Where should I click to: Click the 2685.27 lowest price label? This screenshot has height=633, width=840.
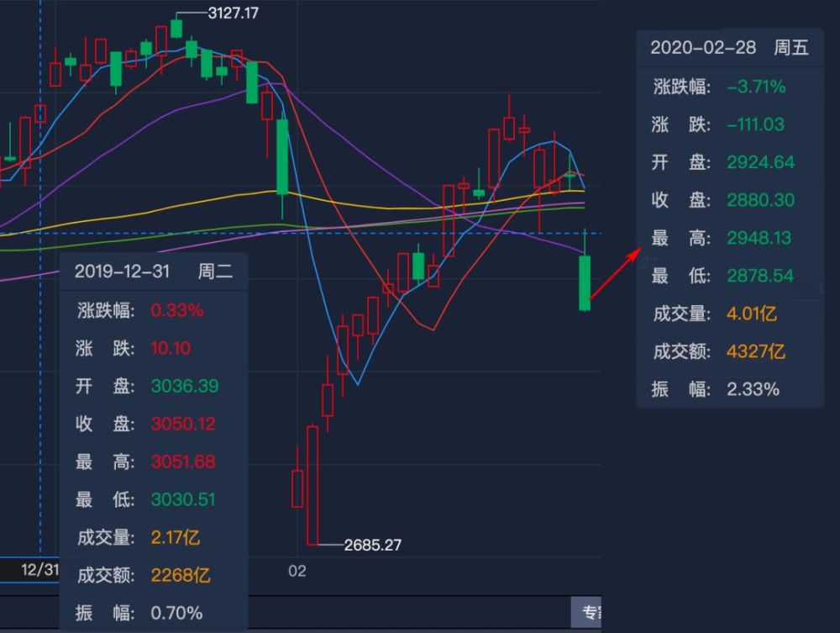point(372,545)
